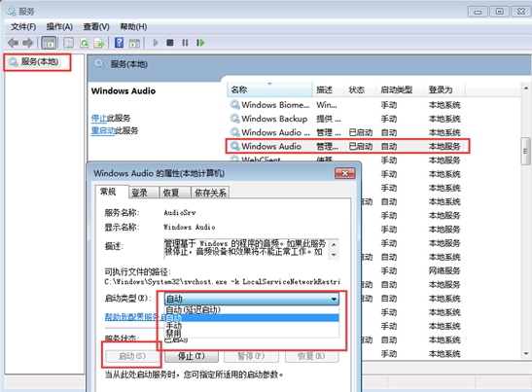Image resolution: width=532 pixels, height=392 pixels.
Task: Click the forward arrow toolbar icon
Action: (28, 43)
